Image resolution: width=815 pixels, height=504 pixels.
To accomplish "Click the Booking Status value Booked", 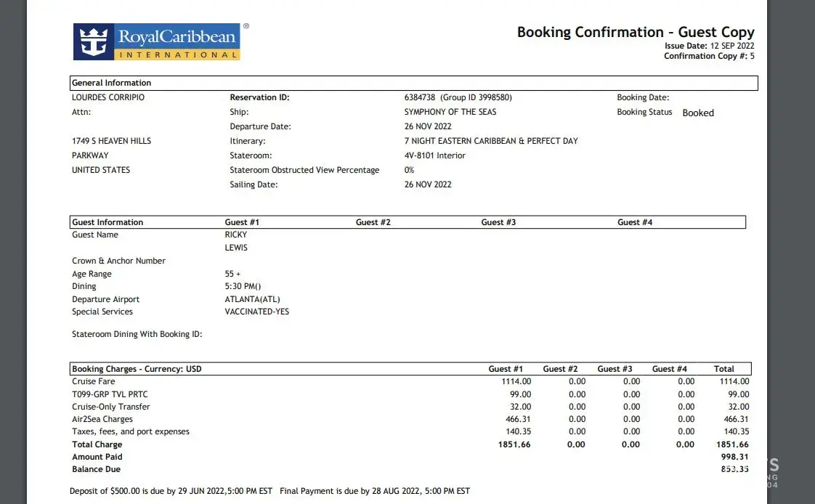I will click(x=698, y=113).
